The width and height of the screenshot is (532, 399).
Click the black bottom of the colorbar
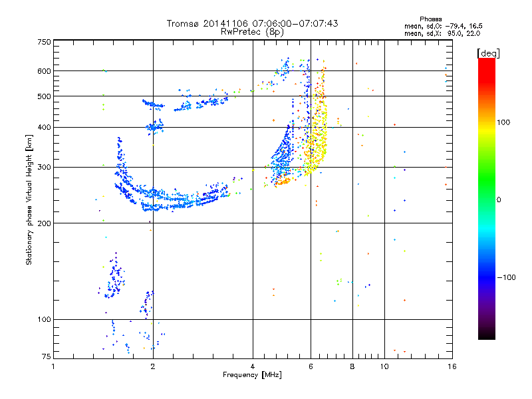[487, 334]
